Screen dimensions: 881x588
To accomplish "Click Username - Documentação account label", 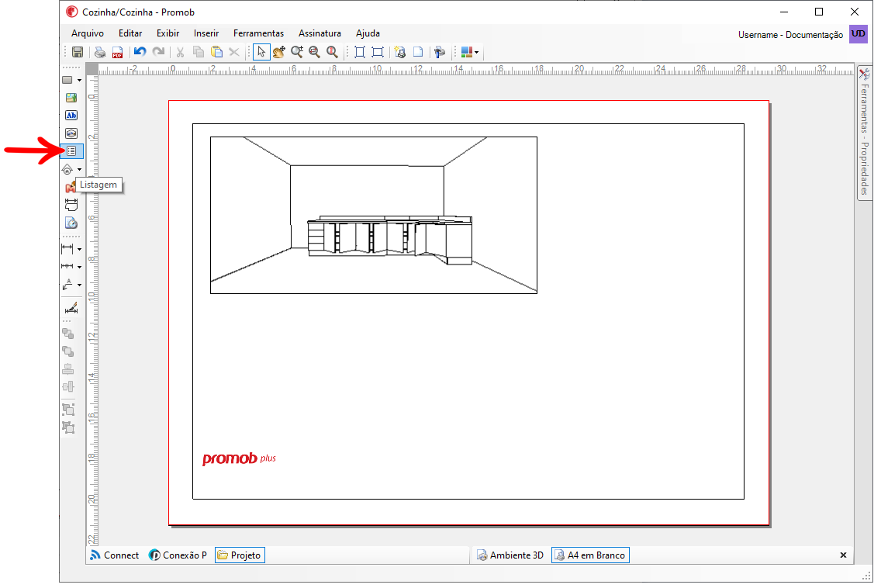I will coord(790,34).
